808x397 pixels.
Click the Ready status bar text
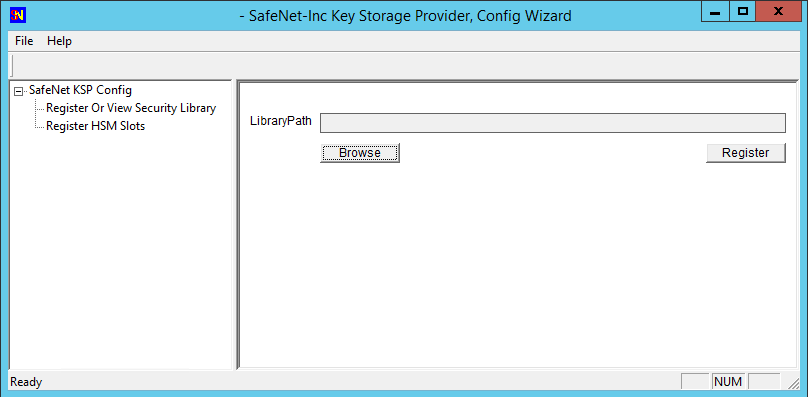(26, 383)
